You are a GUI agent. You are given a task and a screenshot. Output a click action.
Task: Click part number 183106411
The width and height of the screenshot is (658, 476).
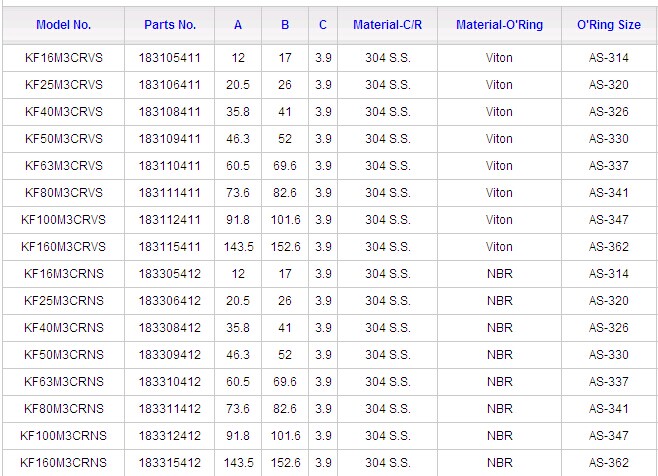[170, 85]
